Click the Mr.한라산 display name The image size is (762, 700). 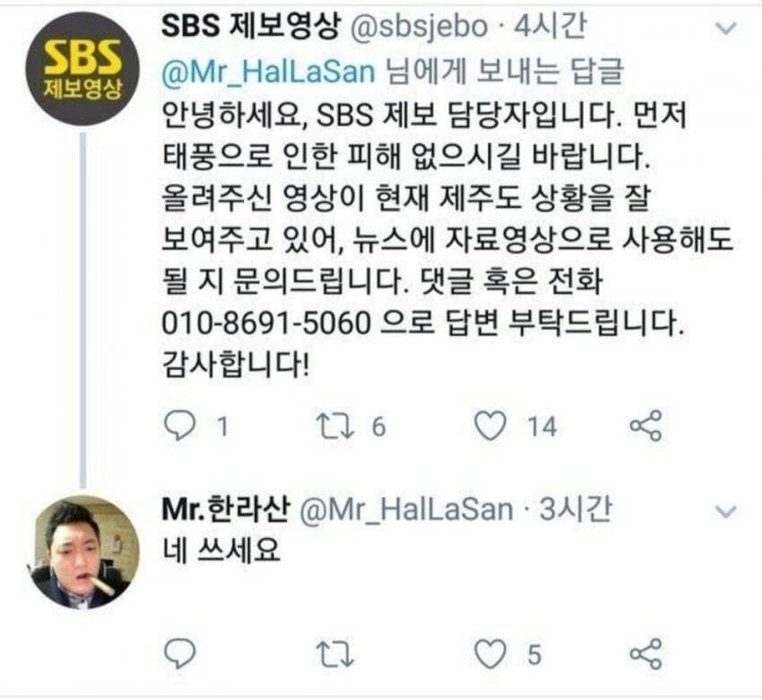coord(226,508)
